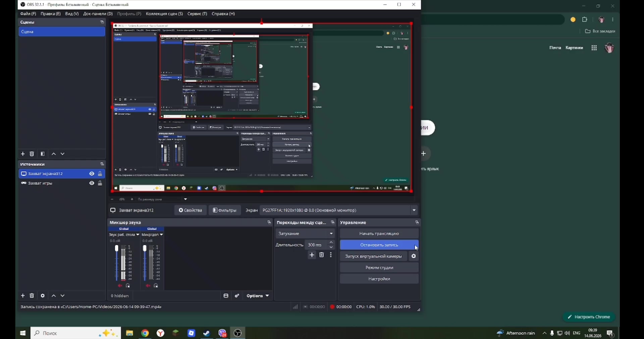Expand the Затухание transition dropdown
Image resolution: width=644 pixels, height=339 pixels.
click(x=305, y=233)
